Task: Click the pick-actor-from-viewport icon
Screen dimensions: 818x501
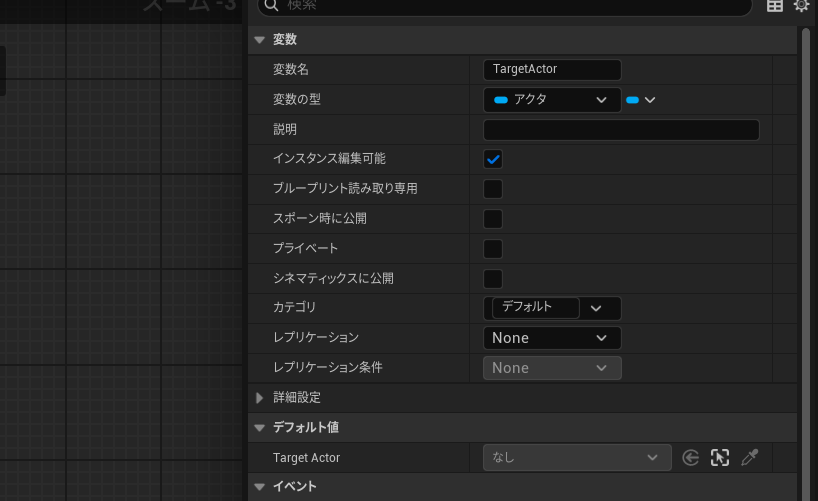Action: pyautogui.click(x=720, y=458)
